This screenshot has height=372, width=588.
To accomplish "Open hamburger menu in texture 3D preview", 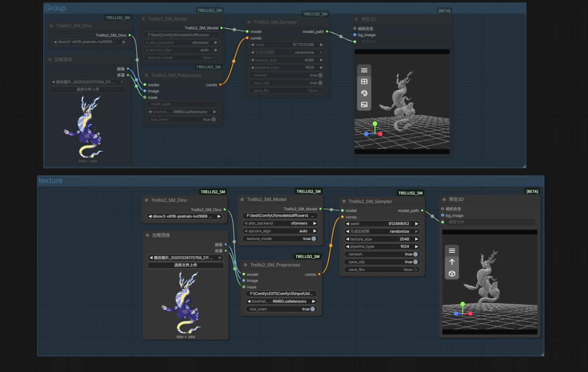I will coord(452,250).
